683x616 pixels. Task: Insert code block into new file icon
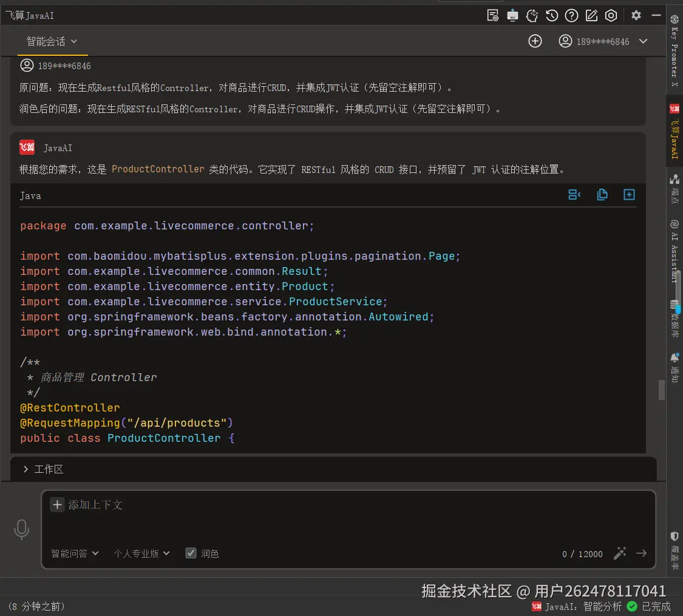click(x=629, y=195)
